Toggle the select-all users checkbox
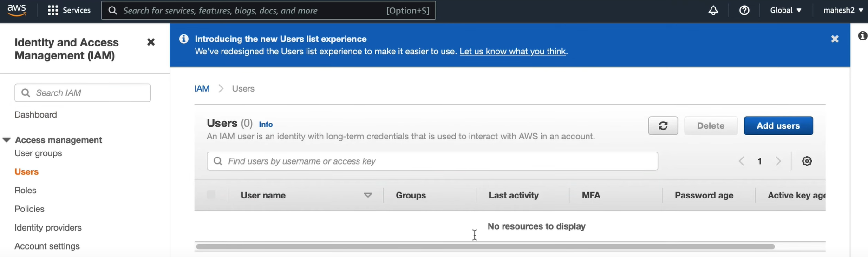The image size is (868, 257). [211, 195]
